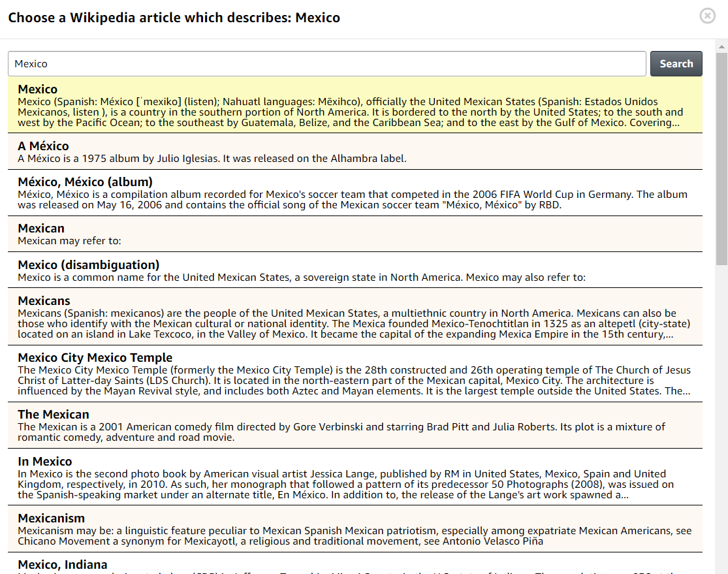This screenshot has width=728, height=574.
Task: Select the Mexicans people article
Action: 44,301
